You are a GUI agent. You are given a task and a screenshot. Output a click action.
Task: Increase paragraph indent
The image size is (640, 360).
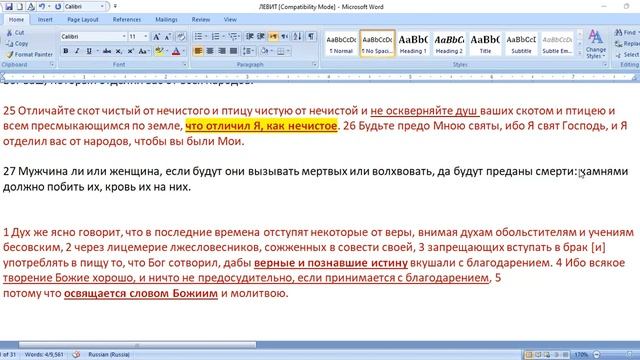(261, 37)
